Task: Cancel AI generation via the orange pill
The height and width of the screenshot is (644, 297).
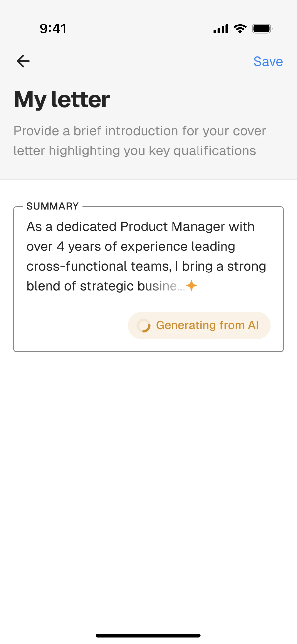Action: point(198,325)
